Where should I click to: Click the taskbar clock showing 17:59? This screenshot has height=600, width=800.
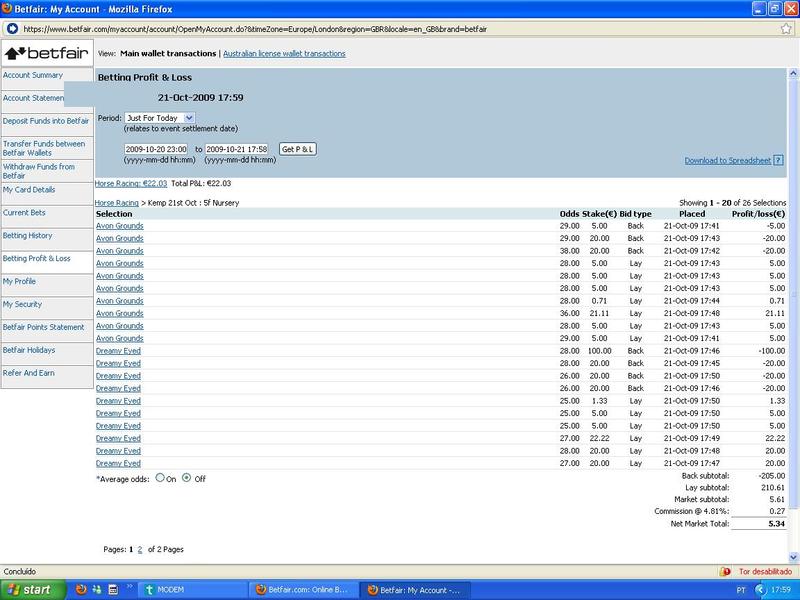coord(781,590)
